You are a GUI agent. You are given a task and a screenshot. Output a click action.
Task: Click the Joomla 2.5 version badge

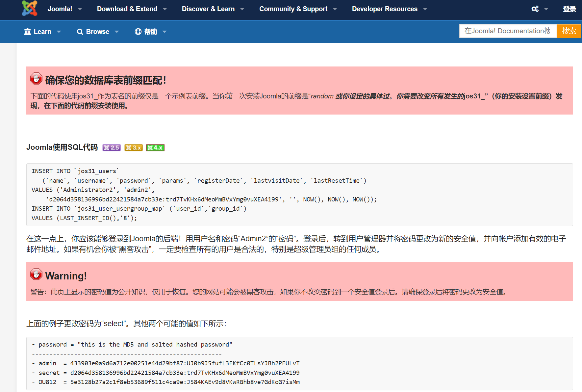coord(112,148)
